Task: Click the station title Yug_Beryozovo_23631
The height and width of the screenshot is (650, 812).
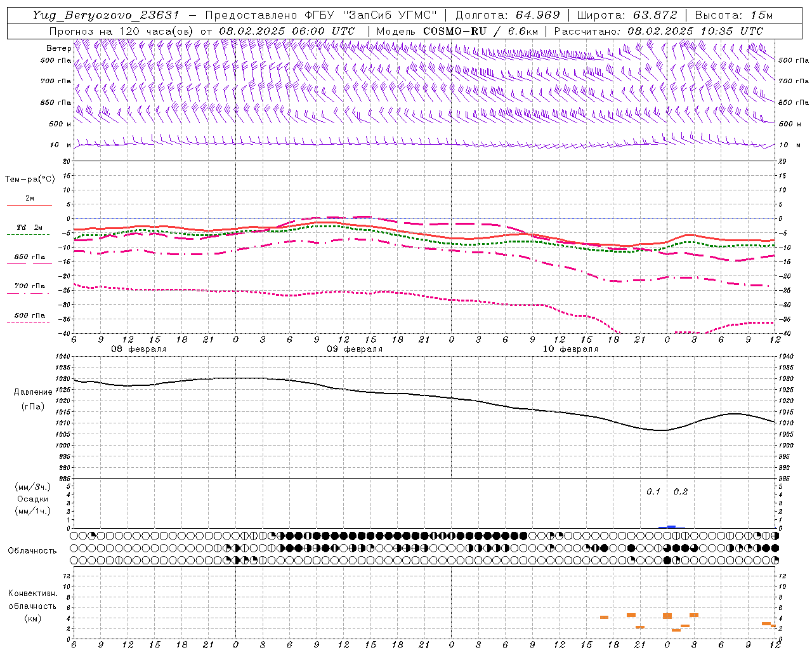Action: pyautogui.click(x=106, y=15)
